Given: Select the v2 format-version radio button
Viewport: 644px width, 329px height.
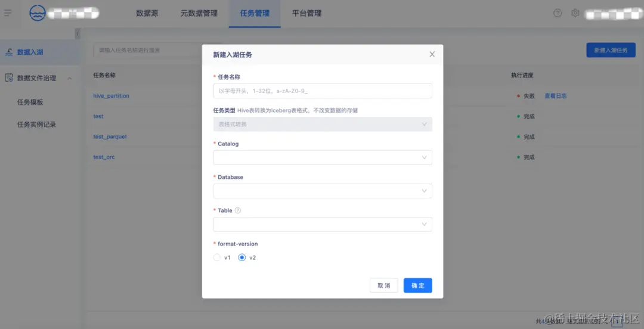Looking at the screenshot, I should point(242,257).
